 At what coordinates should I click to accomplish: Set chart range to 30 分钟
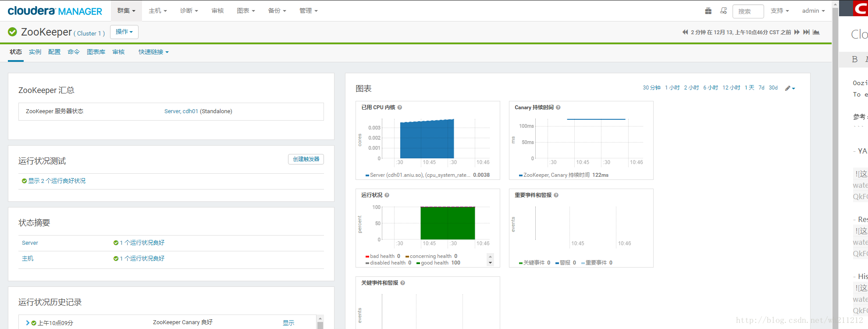pyautogui.click(x=651, y=88)
